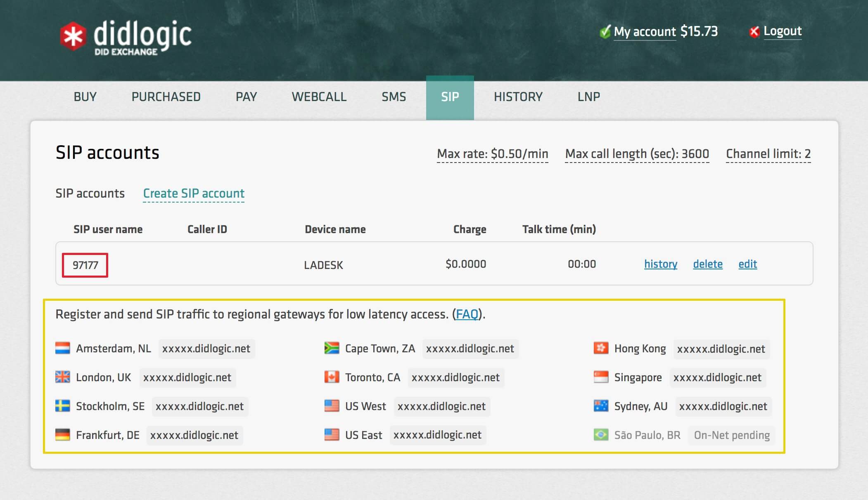Image resolution: width=868 pixels, height=500 pixels.
Task: View history for SIP user 97177
Action: pos(661,264)
